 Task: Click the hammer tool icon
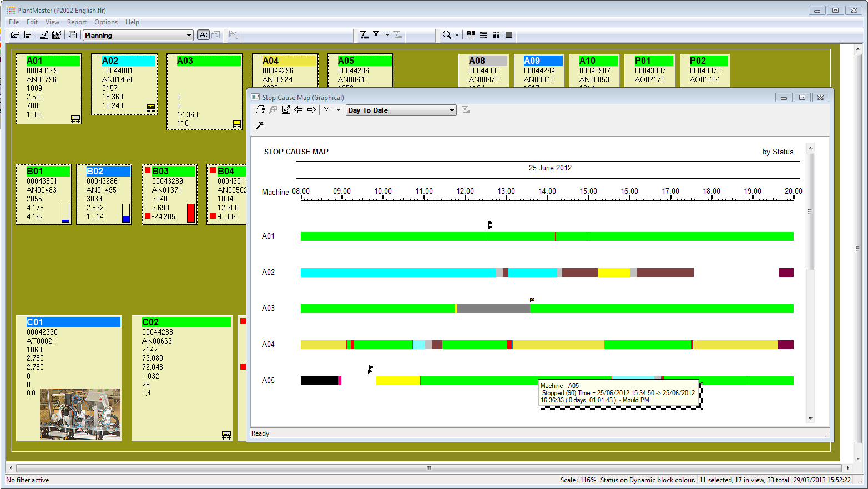point(260,125)
